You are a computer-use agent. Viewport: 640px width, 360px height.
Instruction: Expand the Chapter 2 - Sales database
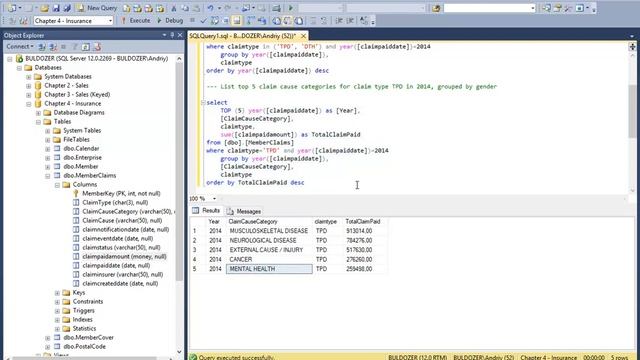coord(29,86)
